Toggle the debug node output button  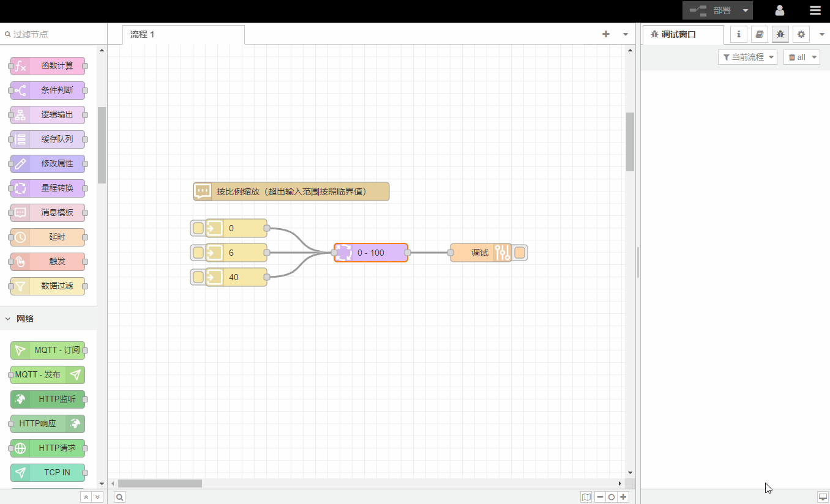(520, 253)
